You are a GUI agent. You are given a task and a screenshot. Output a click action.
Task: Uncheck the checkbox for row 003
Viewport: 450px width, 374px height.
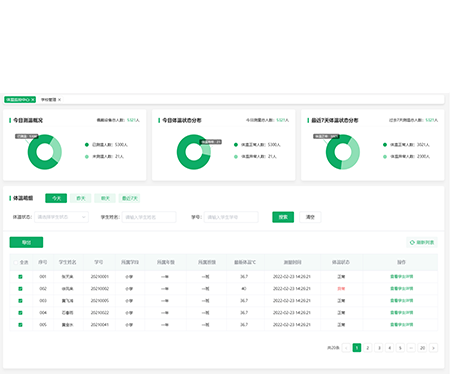20,301
